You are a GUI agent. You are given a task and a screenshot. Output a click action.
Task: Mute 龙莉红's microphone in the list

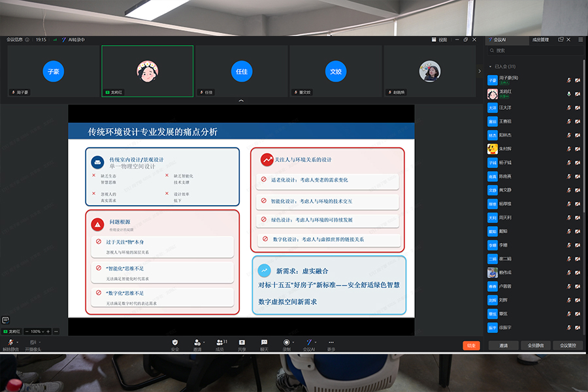568,93
